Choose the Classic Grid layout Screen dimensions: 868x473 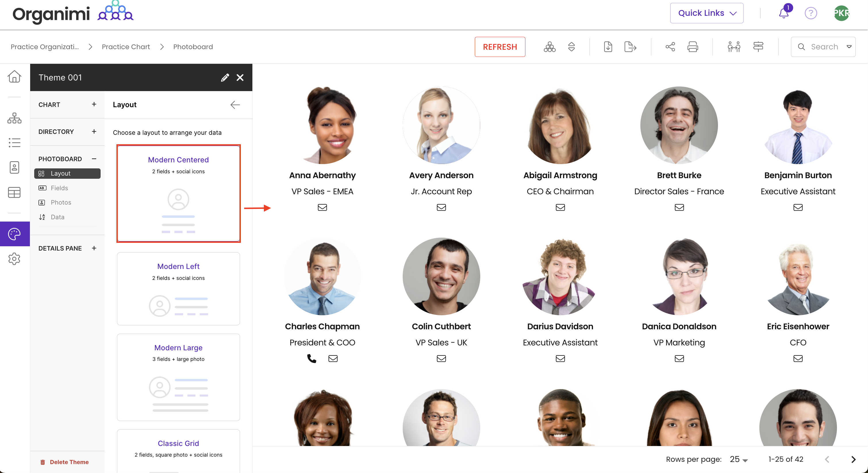coord(178,451)
